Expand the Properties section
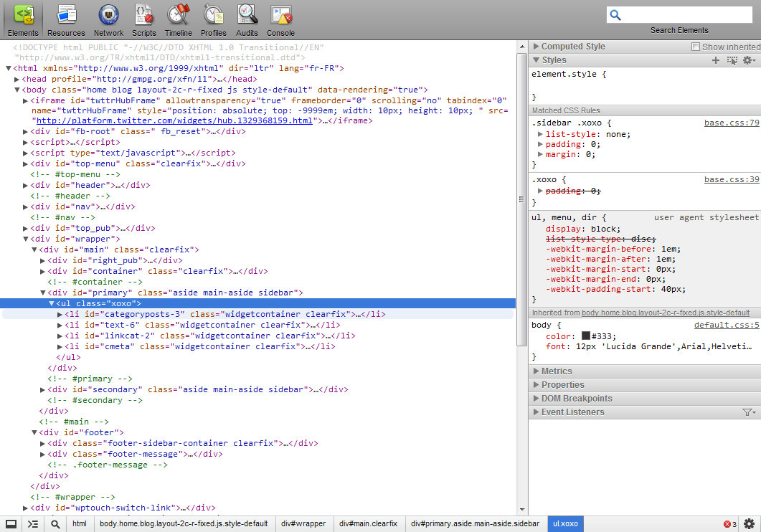 coord(536,384)
